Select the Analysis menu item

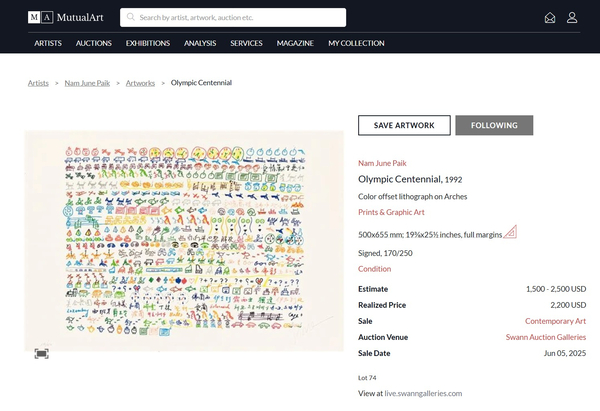[200, 43]
